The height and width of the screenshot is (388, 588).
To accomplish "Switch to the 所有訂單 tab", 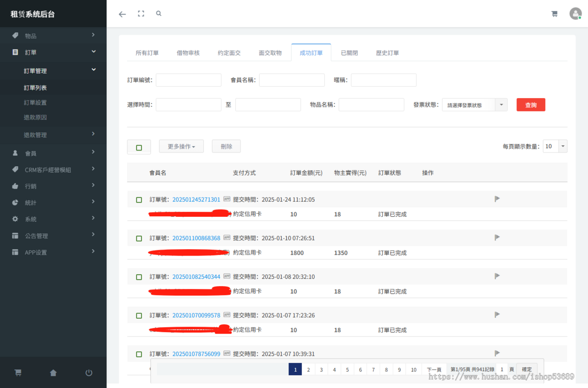I will pyautogui.click(x=147, y=52).
